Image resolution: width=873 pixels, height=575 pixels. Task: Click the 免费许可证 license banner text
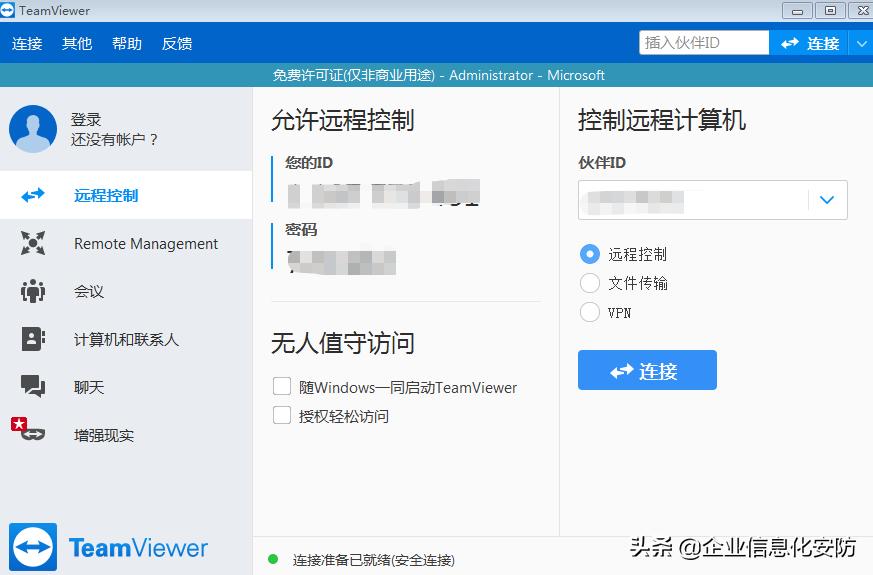438,75
